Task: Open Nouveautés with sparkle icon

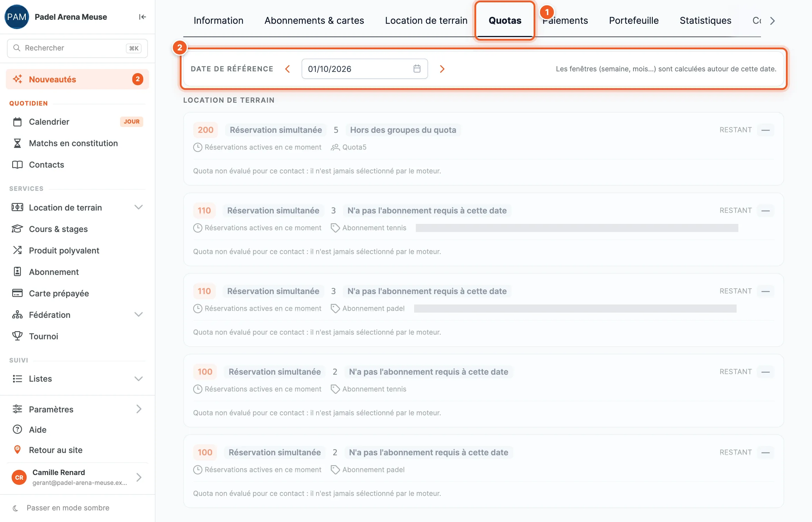Action: pos(77,79)
